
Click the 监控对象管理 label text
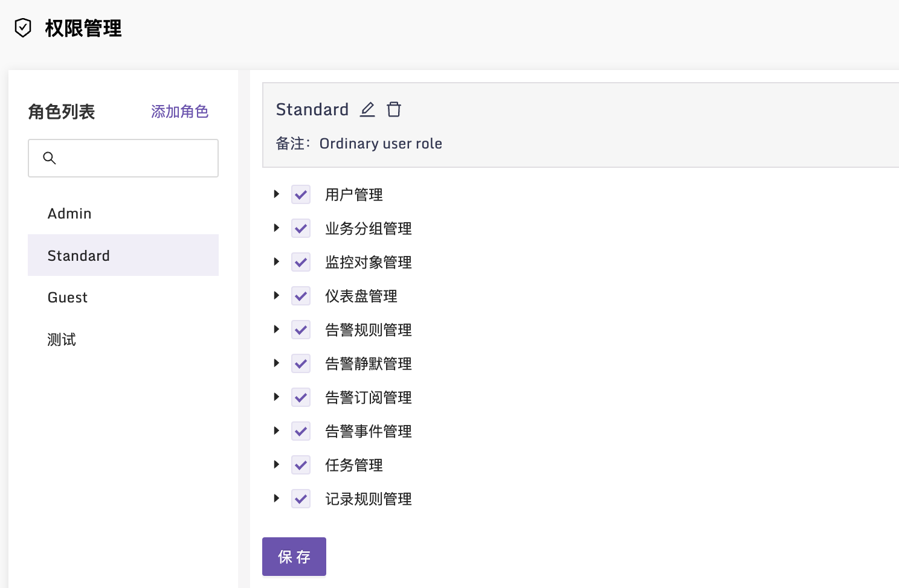(369, 263)
